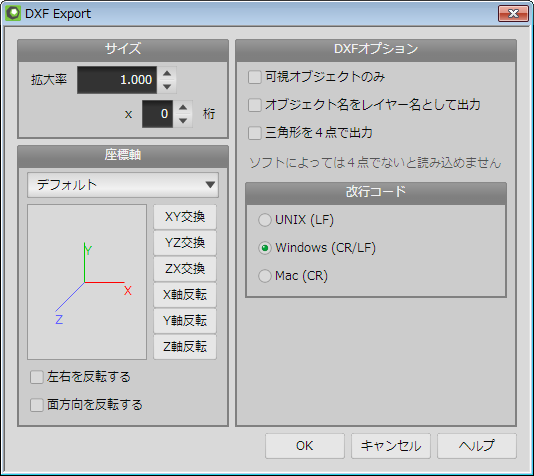Check オブジェクト名をレイヤー名として出力 option

point(255,105)
